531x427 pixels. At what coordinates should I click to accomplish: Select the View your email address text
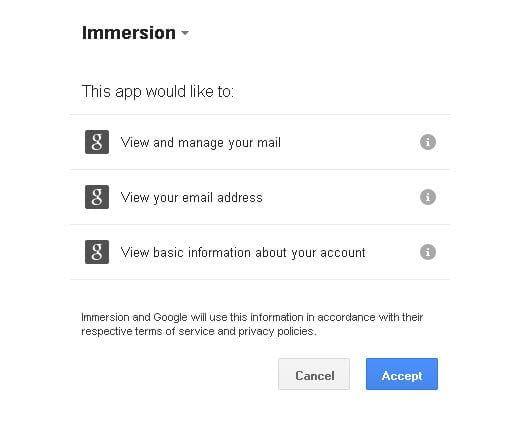coord(192,197)
